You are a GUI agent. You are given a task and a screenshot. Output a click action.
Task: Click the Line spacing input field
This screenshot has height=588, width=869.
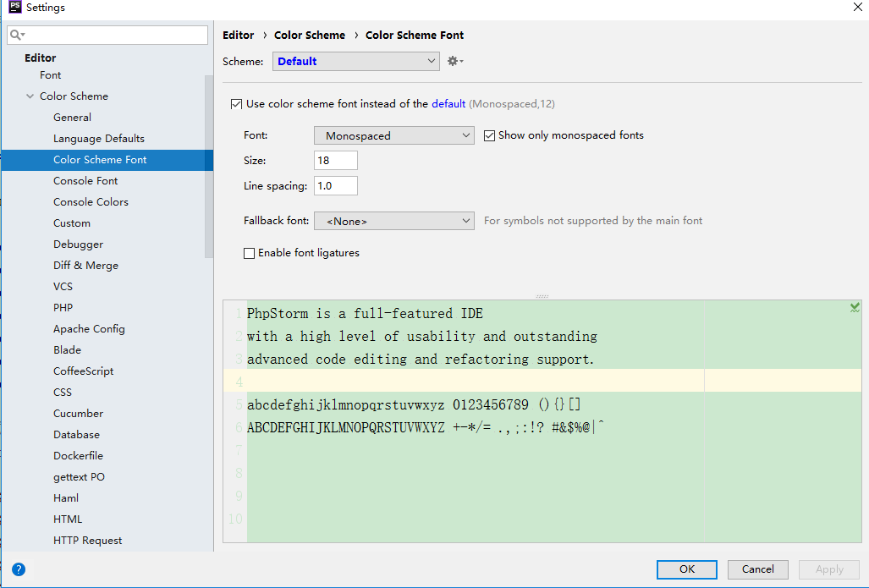336,185
